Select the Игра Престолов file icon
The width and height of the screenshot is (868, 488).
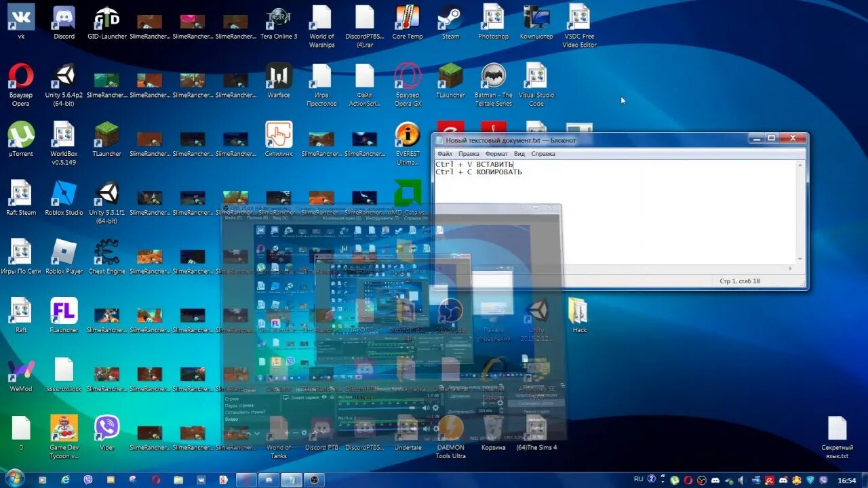(x=321, y=85)
